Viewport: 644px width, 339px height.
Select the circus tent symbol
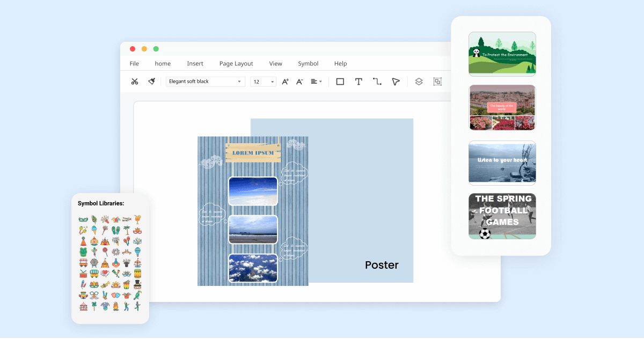click(x=105, y=241)
